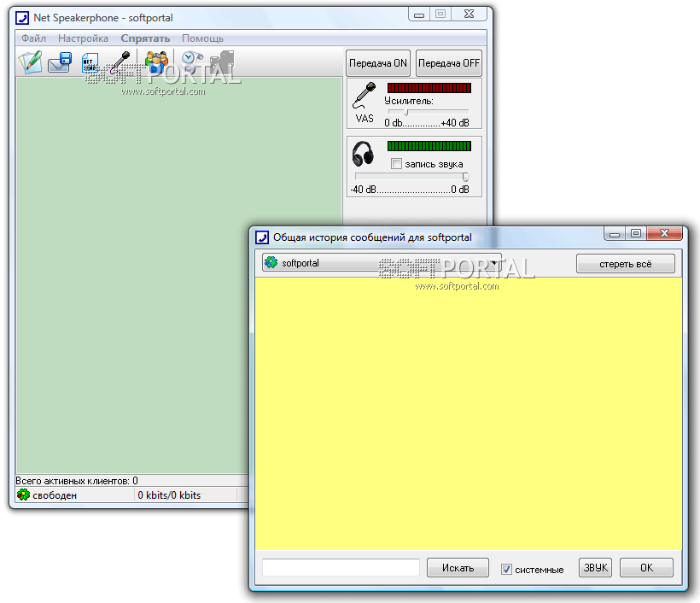Click the notepad with pen toolbar icon
Screen dimensions: 700x603
click(31, 62)
